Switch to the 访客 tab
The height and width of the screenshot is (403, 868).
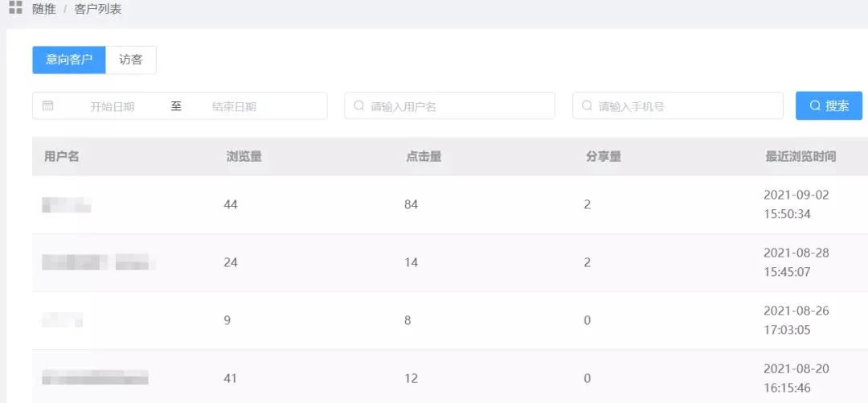[131, 60]
